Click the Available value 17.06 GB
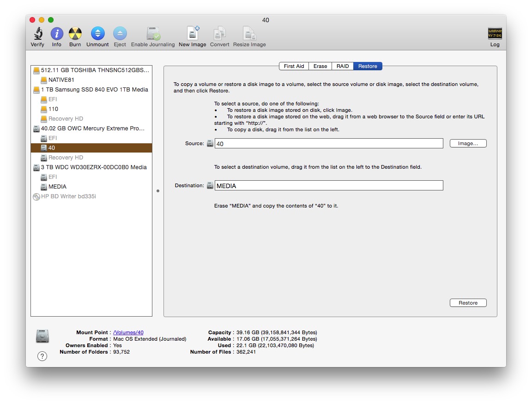 pos(277,339)
